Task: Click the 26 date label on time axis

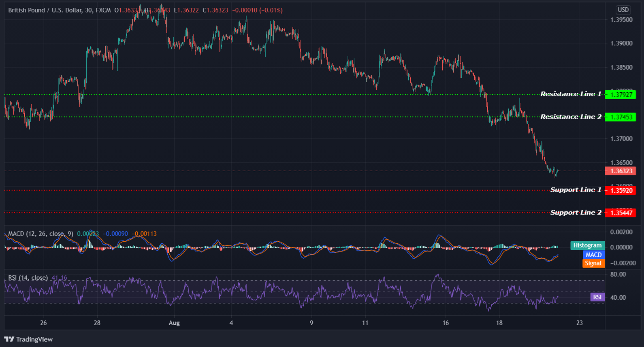Action: pyautogui.click(x=43, y=323)
